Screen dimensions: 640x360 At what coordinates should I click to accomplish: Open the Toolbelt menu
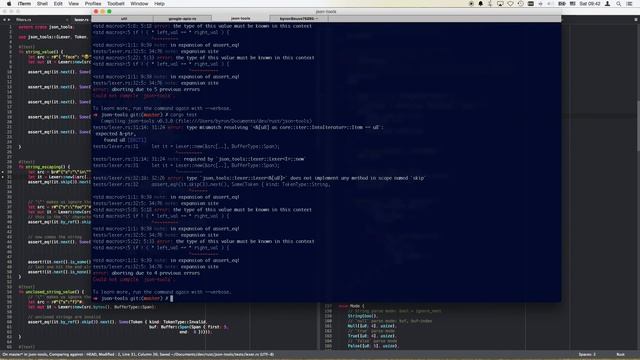pyautogui.click(x=116, y=4)
